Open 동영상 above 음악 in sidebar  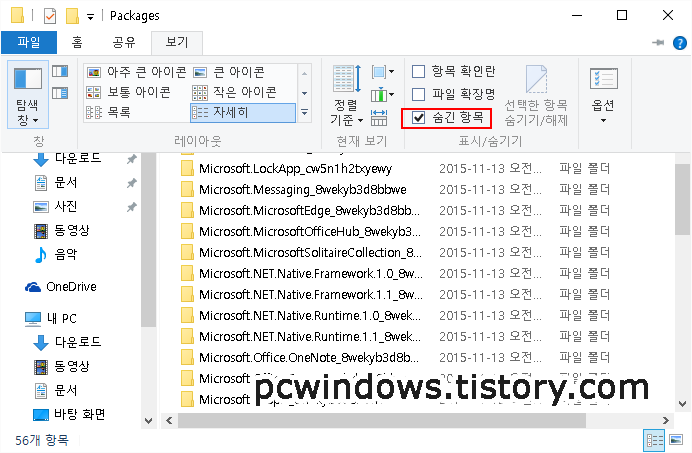point(71,230)
